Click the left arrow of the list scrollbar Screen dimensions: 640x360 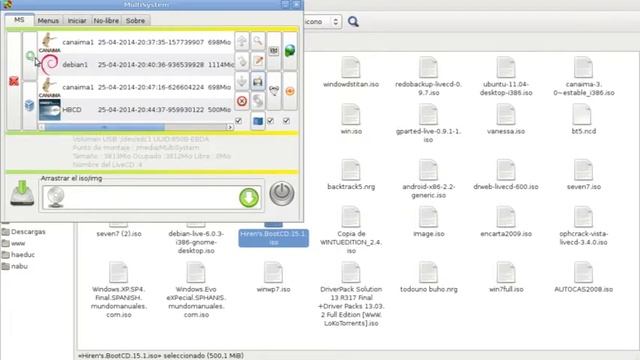[42, 127]
